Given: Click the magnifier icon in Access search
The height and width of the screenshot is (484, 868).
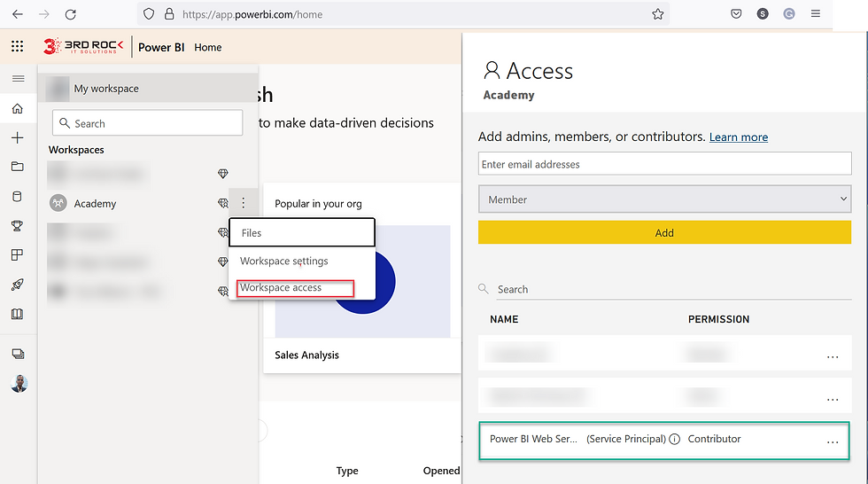Looking at the screenshot, I should click(484, 288).
